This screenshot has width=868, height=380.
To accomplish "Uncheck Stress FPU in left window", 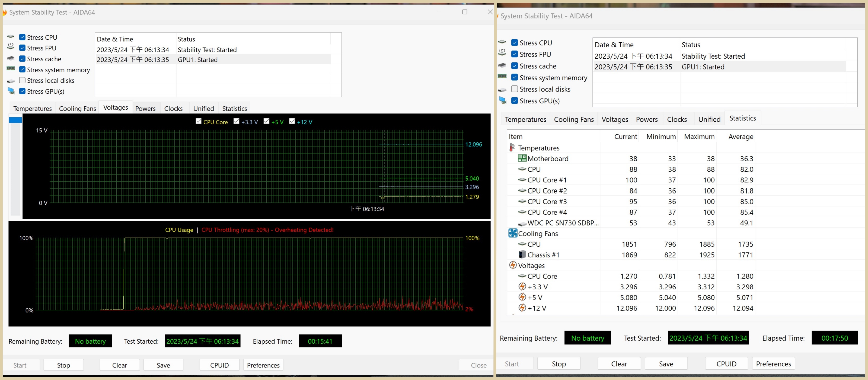I will click(x=22, y=48).
